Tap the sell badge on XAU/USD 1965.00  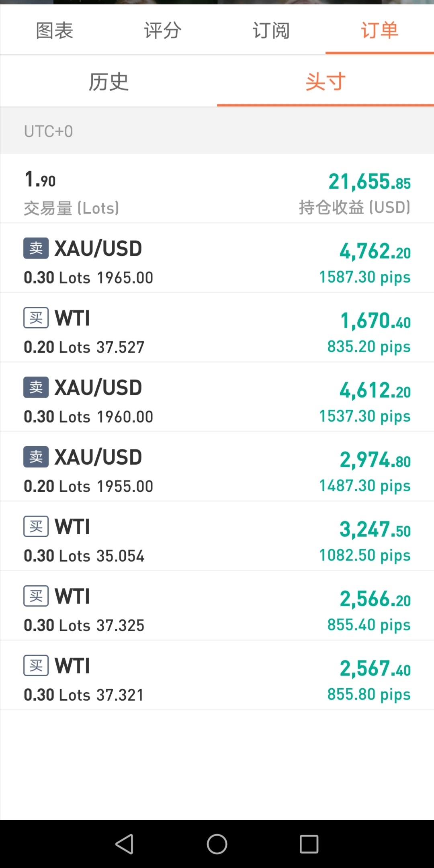pos(36,248)
